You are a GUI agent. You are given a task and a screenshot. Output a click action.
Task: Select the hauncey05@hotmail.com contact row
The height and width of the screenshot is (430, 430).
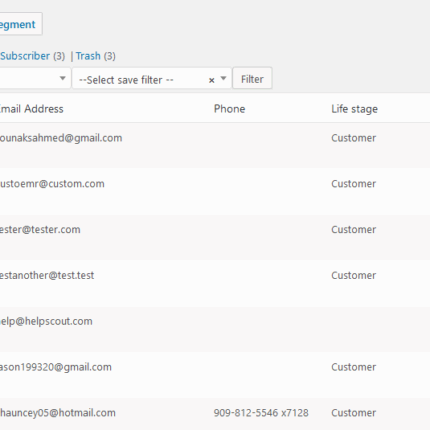pyautogui.click(x=215, y=414)
